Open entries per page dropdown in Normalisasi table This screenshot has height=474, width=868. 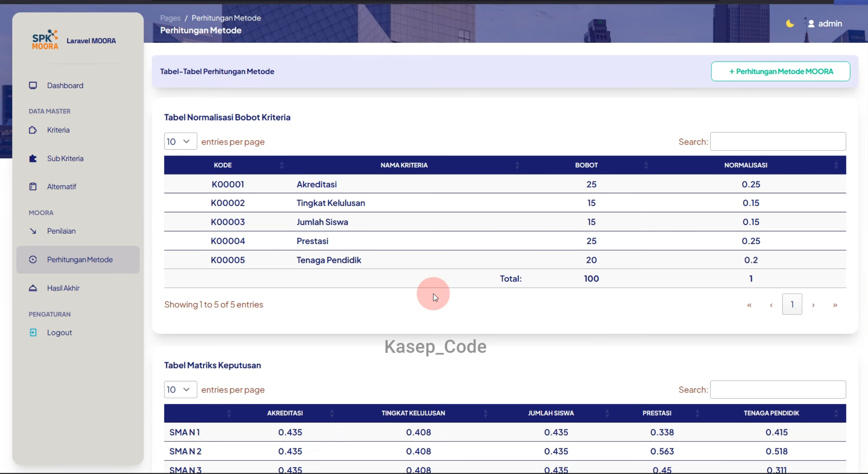[x=180, y=141]
